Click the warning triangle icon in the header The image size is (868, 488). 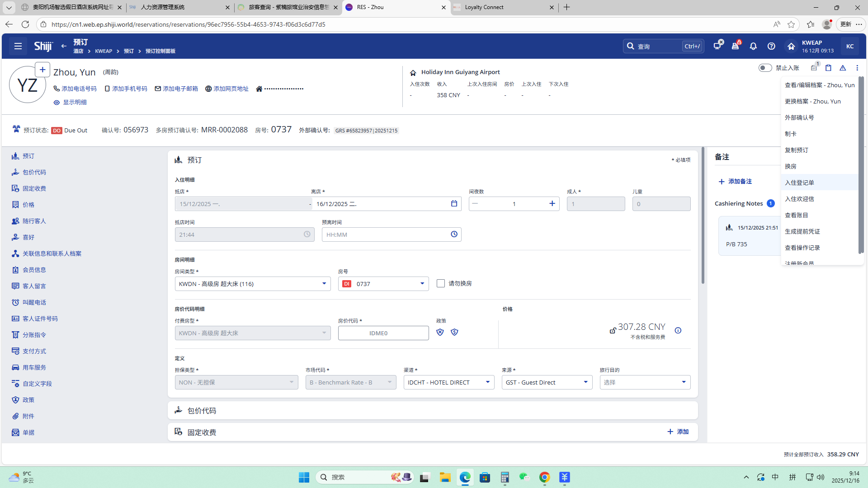click(x=843, y=68)
